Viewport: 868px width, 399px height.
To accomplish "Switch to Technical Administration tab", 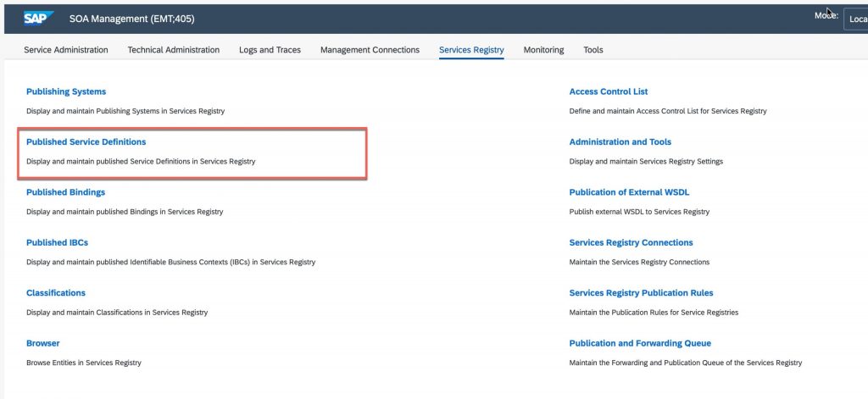I will pos(173,50).
